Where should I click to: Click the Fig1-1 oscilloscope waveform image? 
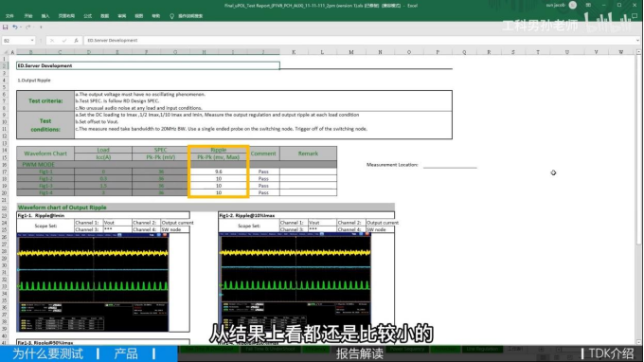(93, 282)
